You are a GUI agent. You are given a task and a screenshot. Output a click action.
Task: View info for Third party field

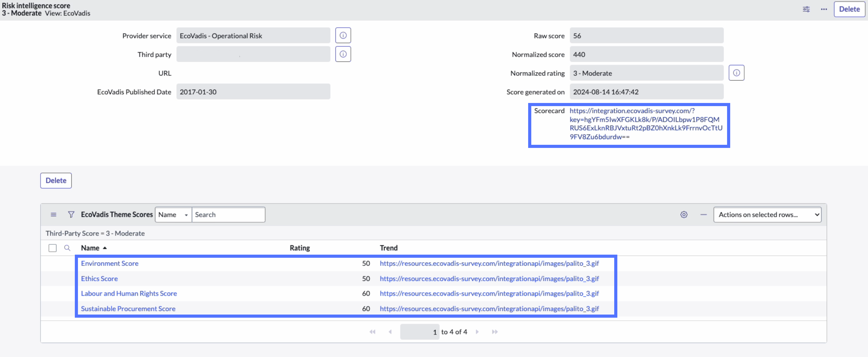[x=343, y=54]
